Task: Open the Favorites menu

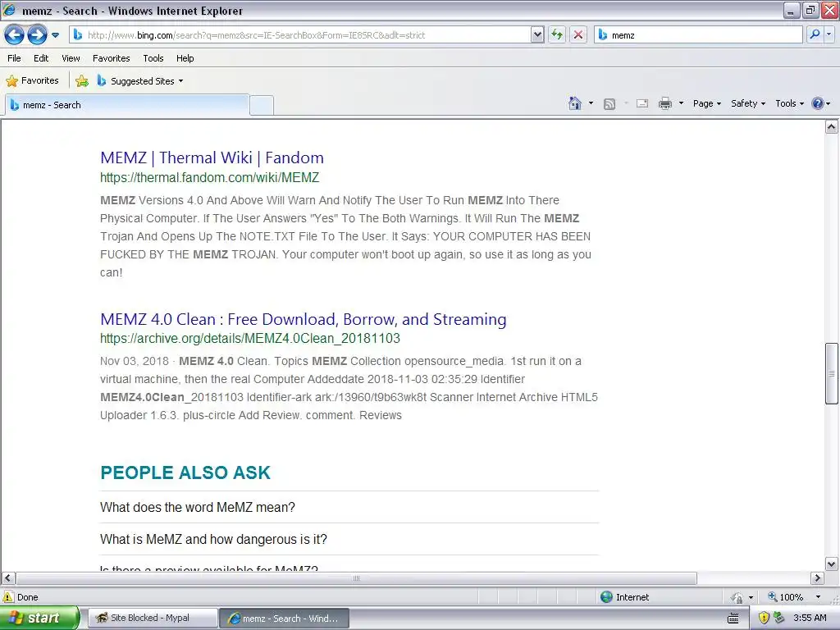Action: coord(111,58)
